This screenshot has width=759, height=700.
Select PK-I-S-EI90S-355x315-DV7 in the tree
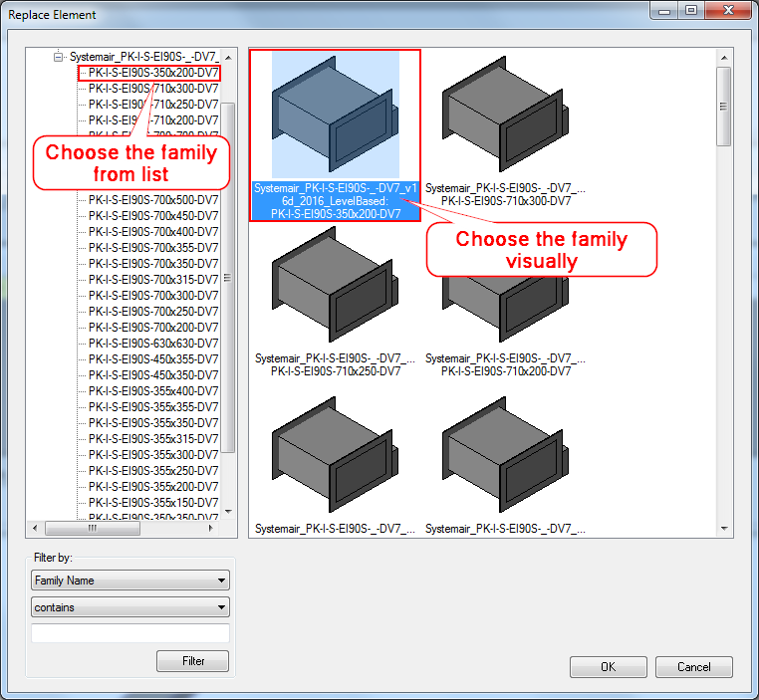(153, 439)
